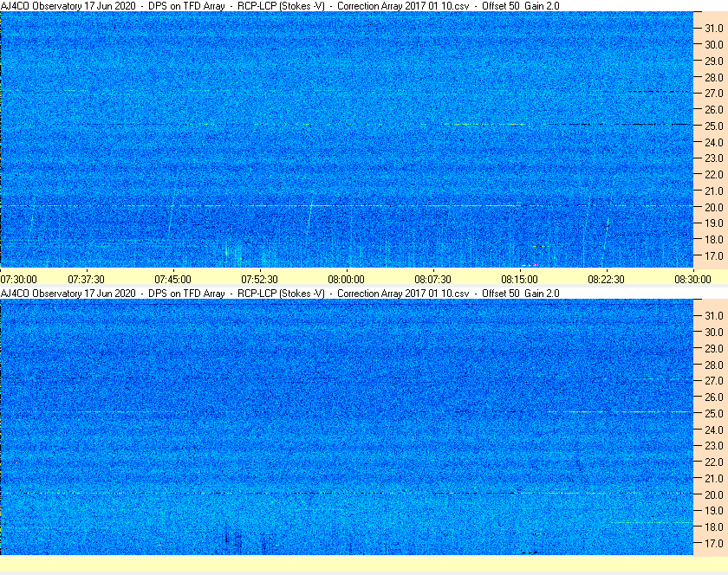Click 'DPS on TFD Array' in lower plot title
The image size is (728, 575).
tap(186, 294)
